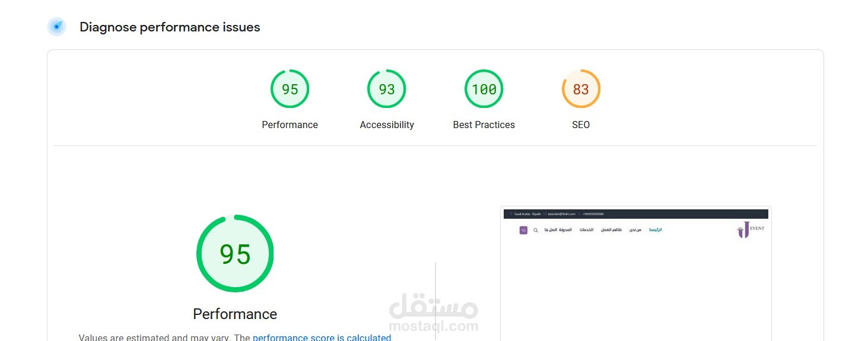Click the Diagnose performance issues heading
Viewport: 868px width, 341px height.
pos(170,27)
